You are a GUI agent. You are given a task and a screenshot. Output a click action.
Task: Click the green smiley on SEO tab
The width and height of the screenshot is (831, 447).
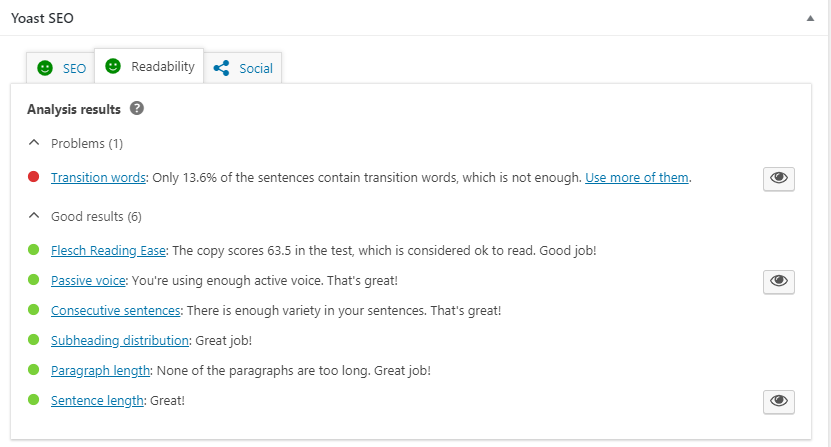(45, 68)
